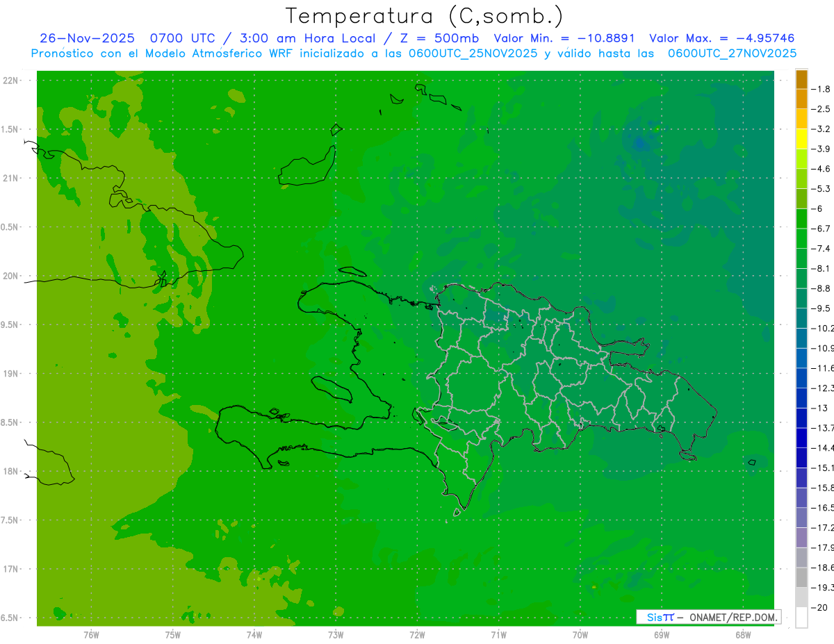Viewport: 834px width, 644px height.
Task: Click the "71W" longitude label
Action: (498, 634)
